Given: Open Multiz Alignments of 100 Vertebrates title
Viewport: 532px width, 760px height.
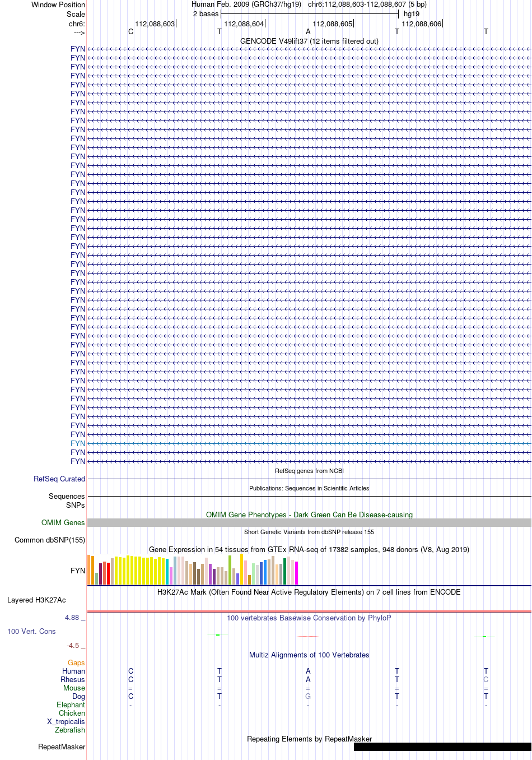Looking at the screenshot, I should point(309,655).
